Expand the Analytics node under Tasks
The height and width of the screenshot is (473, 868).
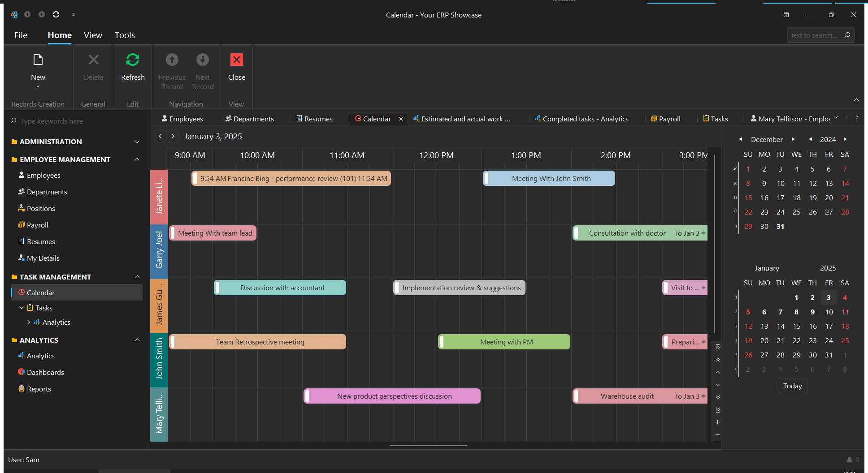point(29,322)
